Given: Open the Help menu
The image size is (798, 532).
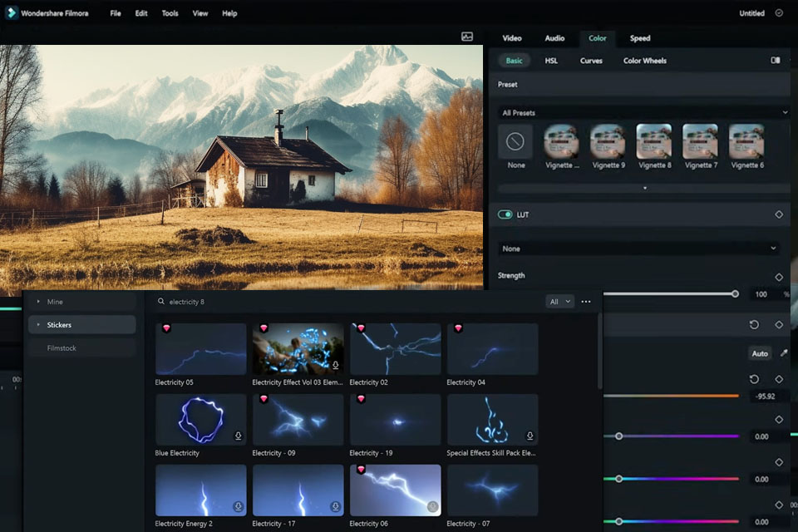Looking at the screenshot, I should (229, 13).
